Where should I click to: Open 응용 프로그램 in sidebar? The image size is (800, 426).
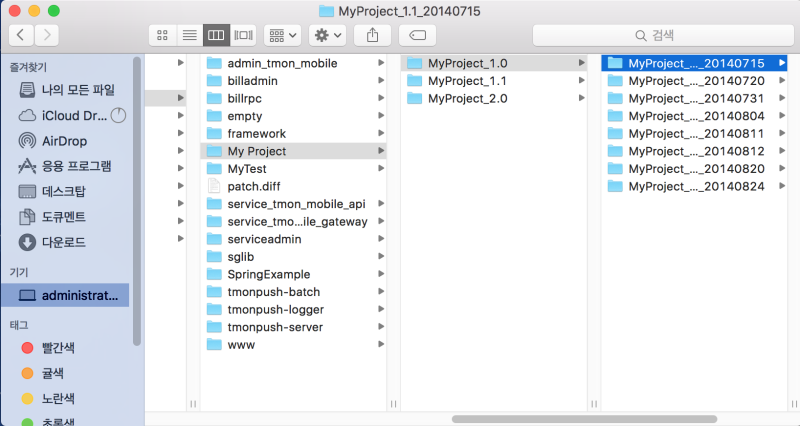[x=65, y=166]
